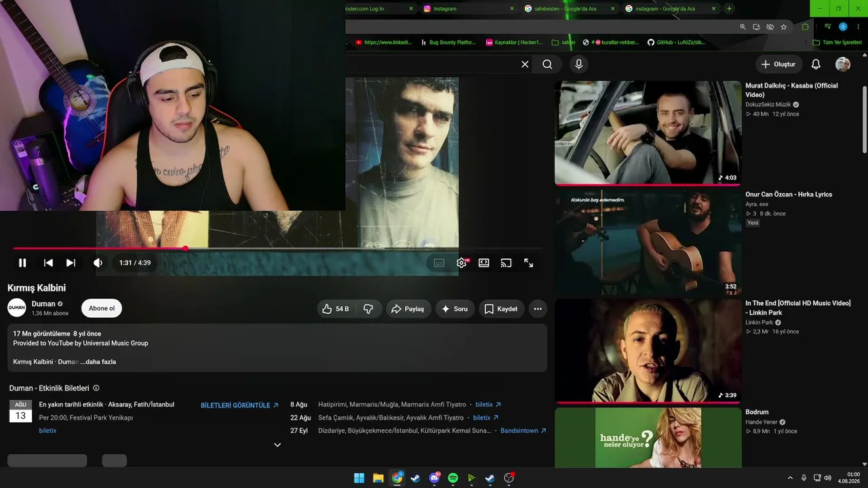The width and height of the screenshot is (868, 488).
Task: Clear the YouTube search box with the X
Action: click(525, 64)
